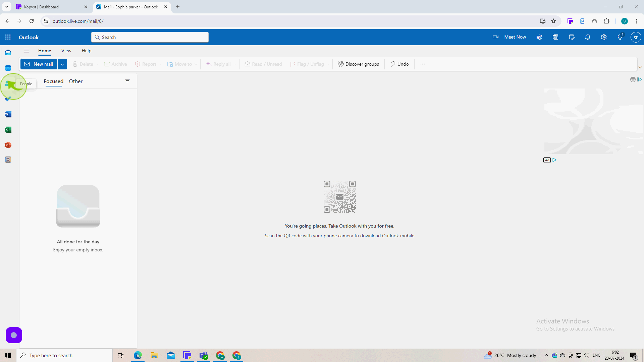Open Microsoft Edge from taskbar
The image size is (644, 362).
138,355
